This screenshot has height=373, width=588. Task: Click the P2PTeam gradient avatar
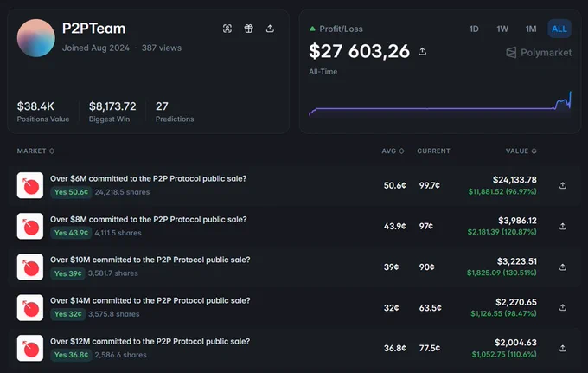pyautogui.click(x=36, y=38)
